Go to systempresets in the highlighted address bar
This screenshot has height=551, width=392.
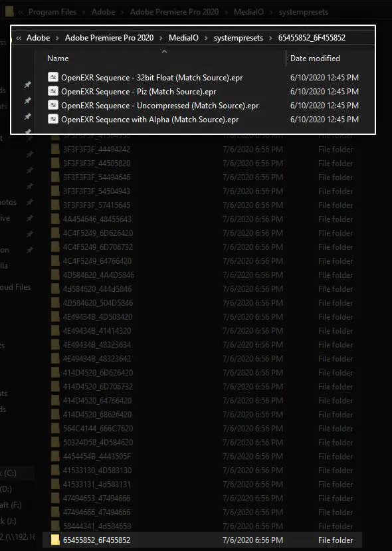[x=238, y=38]
